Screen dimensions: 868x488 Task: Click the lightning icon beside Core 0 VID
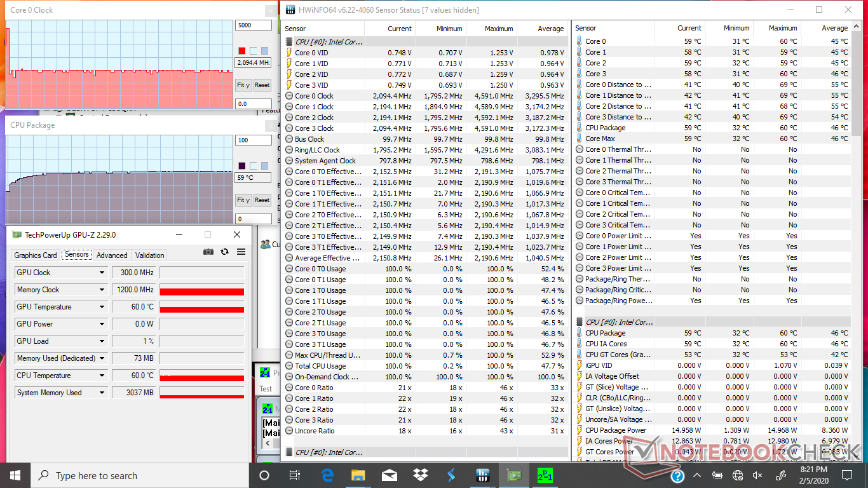pyautogui.click(x=289, y=53)
